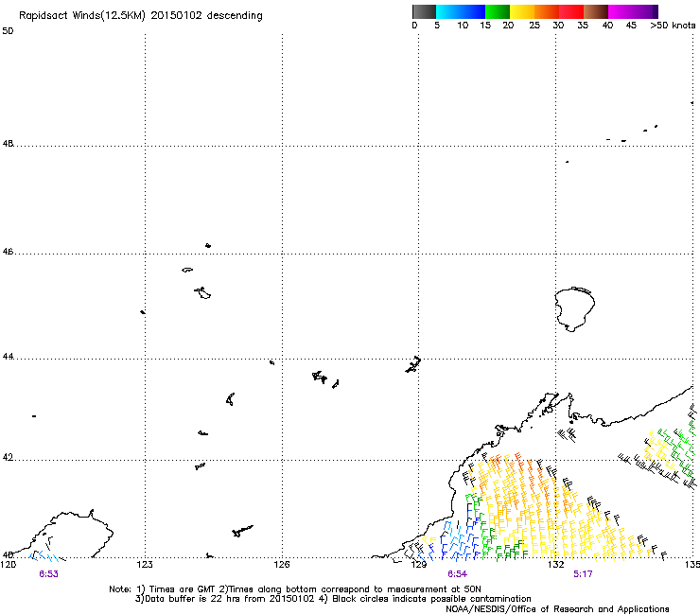This screenshot has width=700, height=615.
Task: Click the orange 25–30 knots legend segment
Action: point(547,11)
